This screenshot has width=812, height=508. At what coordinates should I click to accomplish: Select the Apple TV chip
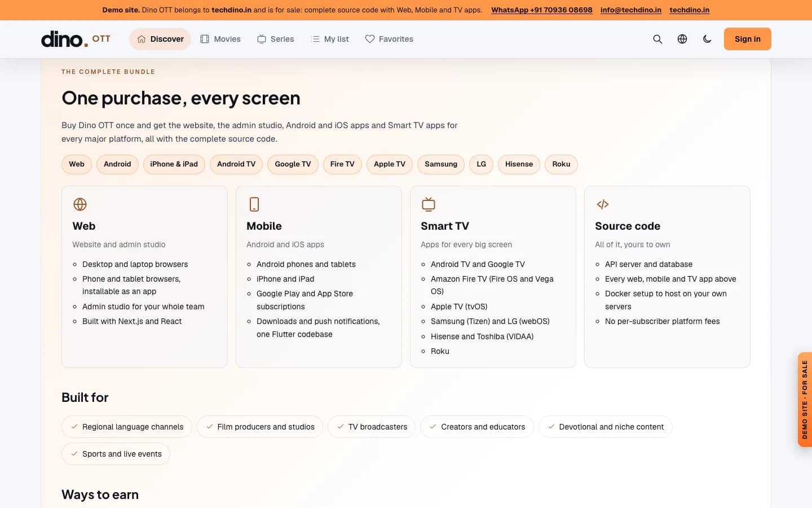[390, 164]
